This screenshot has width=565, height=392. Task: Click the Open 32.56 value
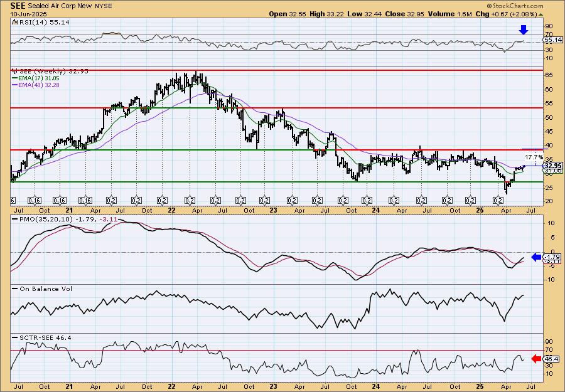coord(288,14)
